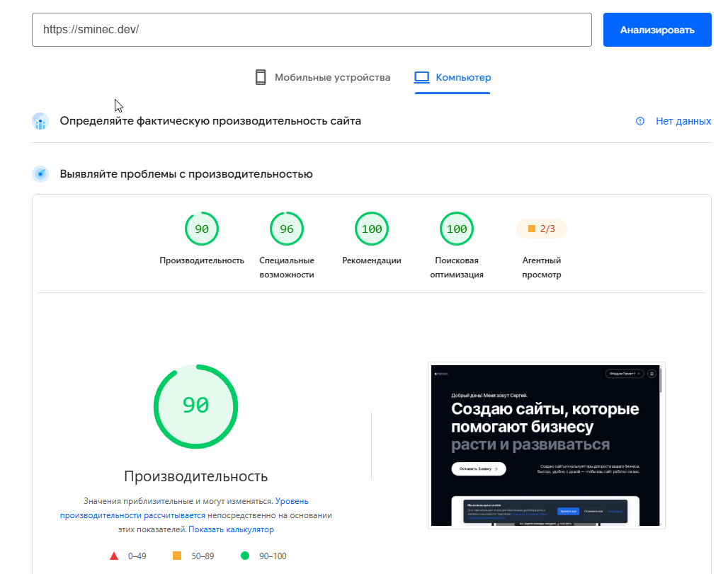
Task: Click the green circle 90–100 legend icon
Action: [x=245, y=556]
